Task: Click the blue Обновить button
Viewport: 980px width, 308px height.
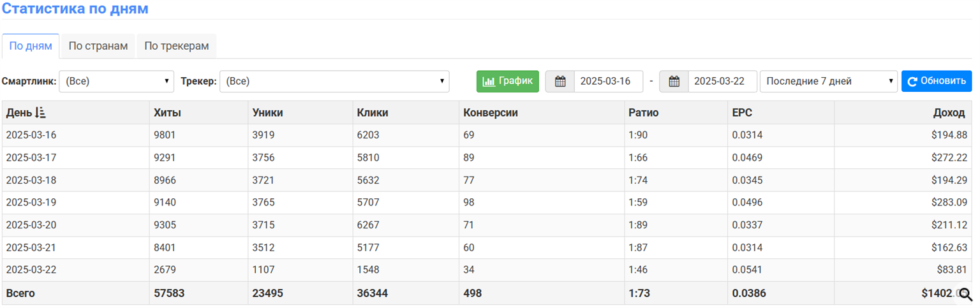Action: tap(936, 82)
